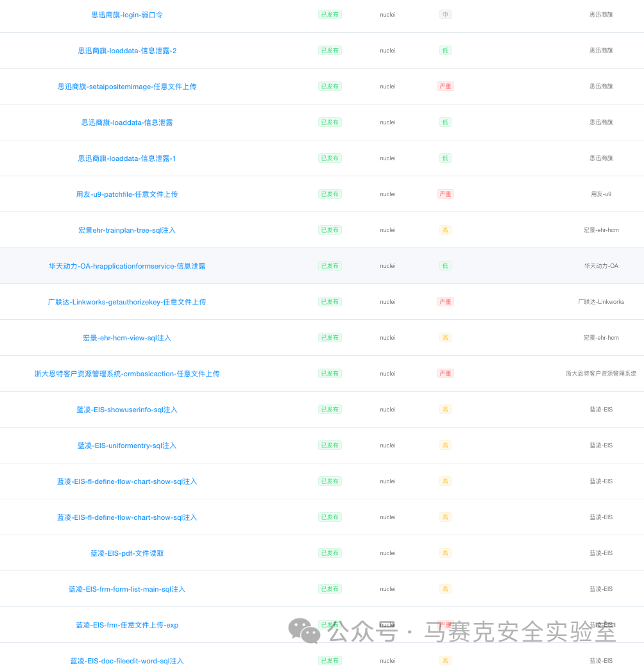Click 华天动力-OA product cell
644x666 pixels.
pyautogui.click(x=601, y=266)
